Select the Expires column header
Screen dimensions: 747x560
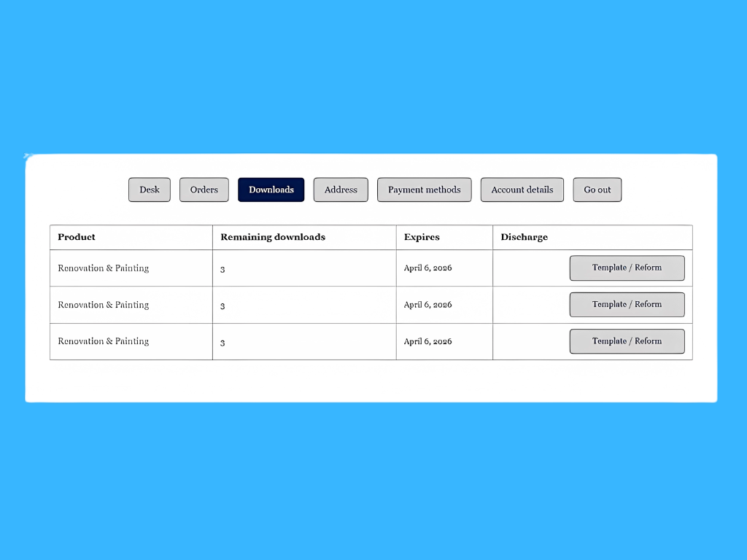click(x=422, y=237)
